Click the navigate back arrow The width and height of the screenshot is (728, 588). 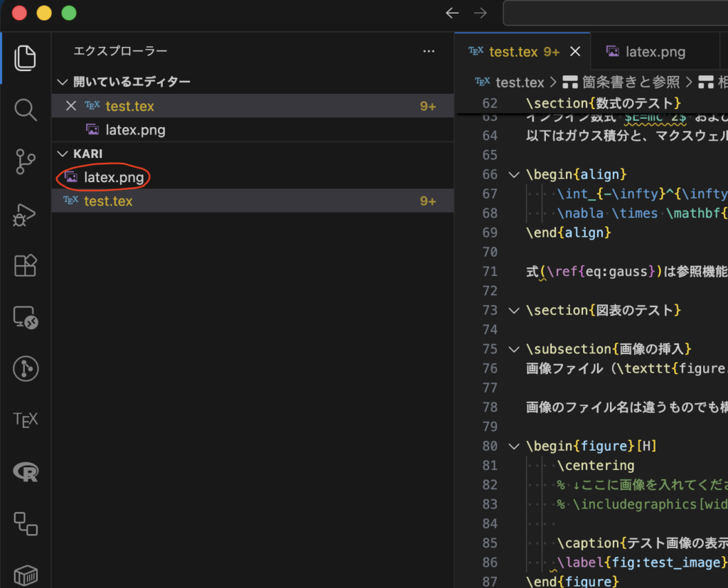pos(452,13)
